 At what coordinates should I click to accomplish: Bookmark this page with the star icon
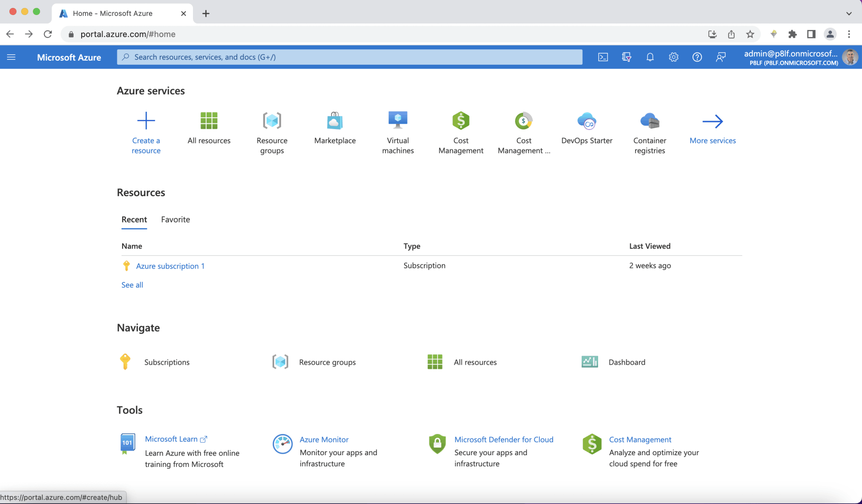(x=750, y=34)
